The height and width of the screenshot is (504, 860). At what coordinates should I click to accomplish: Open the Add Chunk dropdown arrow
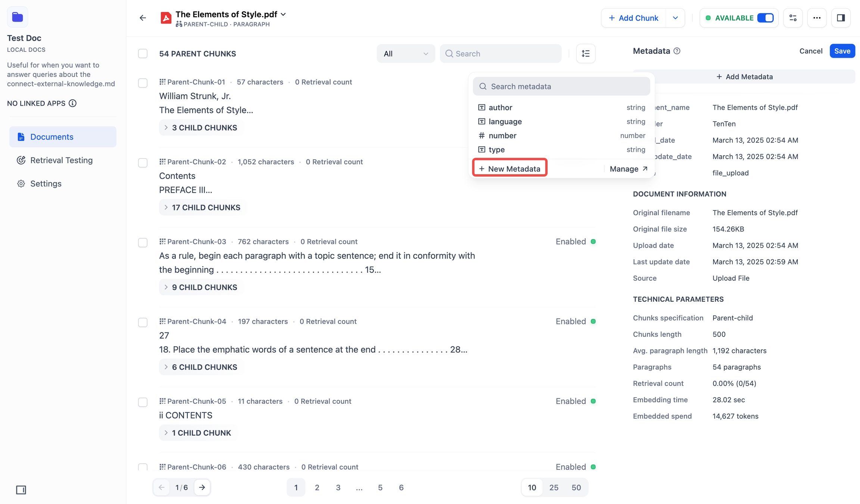675,18
